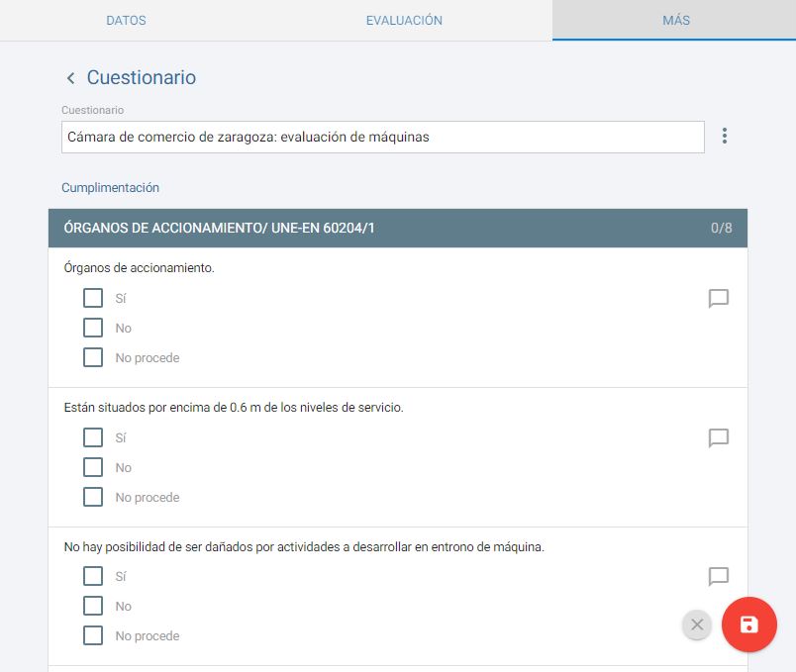
Task: Check No for Órganos de accionamiento
Action: pos(93,328)
